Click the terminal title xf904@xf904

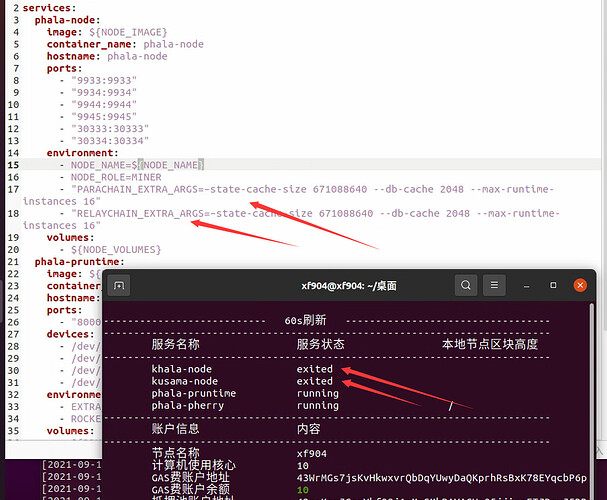348,286
